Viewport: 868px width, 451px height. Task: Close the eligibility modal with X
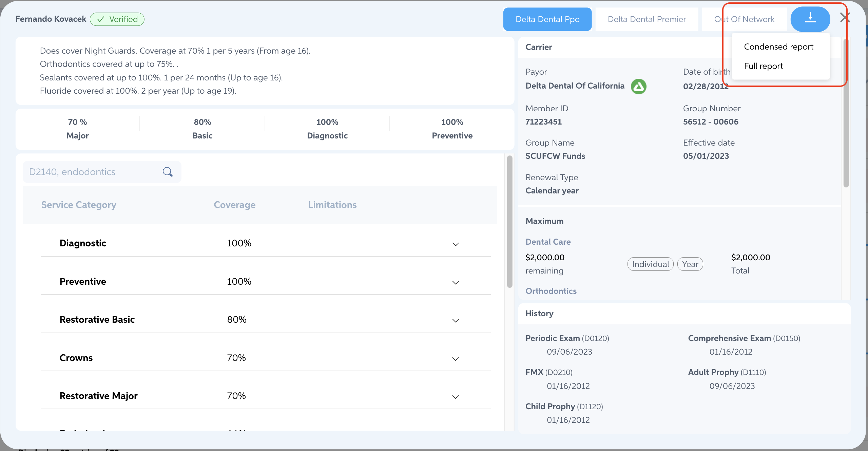[x=845, y=18]
